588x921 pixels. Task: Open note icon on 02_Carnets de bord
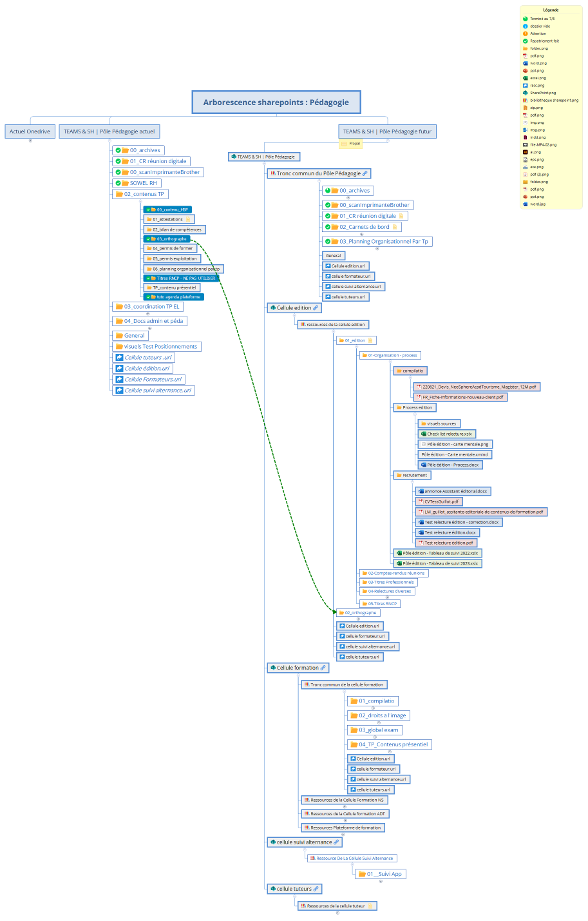(395, 227)
